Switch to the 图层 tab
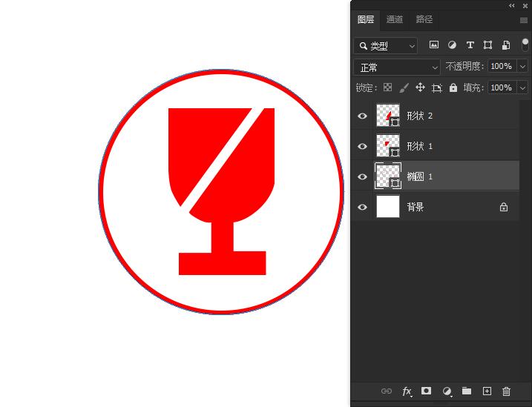 click(x=365, y=20)
